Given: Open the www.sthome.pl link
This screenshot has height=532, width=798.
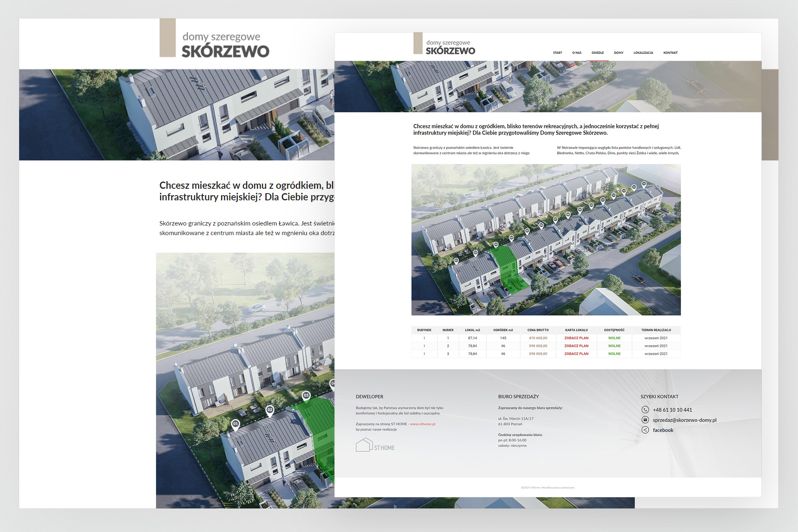Looking at the screenshot, I should coord(423,424).
